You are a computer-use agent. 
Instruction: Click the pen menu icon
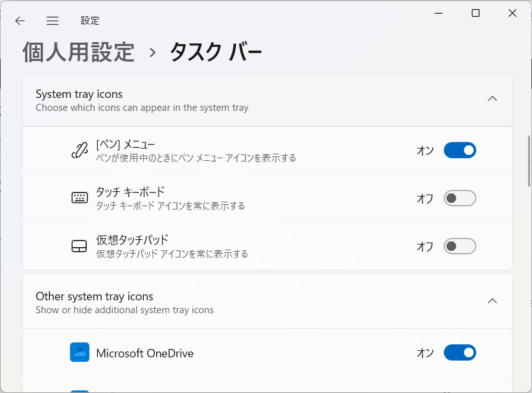80,150
